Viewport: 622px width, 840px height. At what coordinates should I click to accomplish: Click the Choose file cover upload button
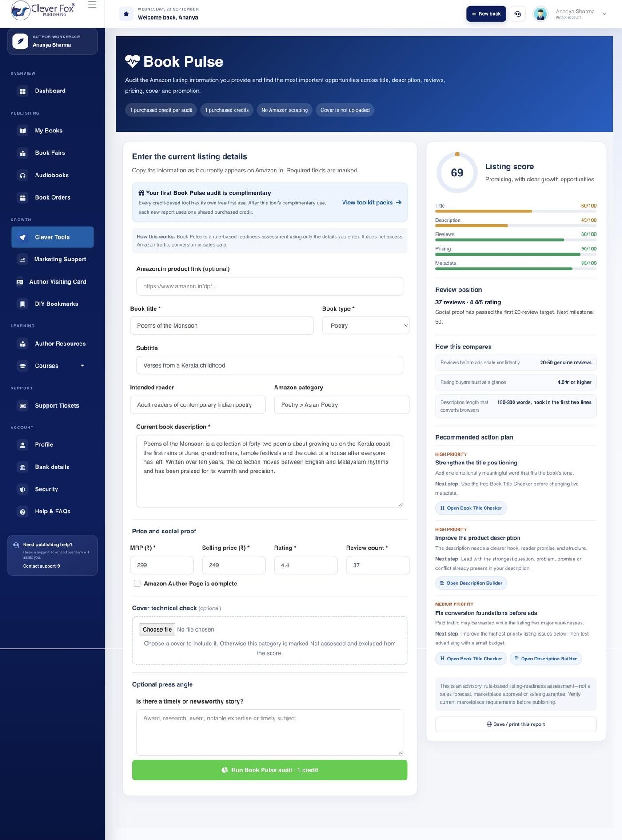[x=157, y=629]
